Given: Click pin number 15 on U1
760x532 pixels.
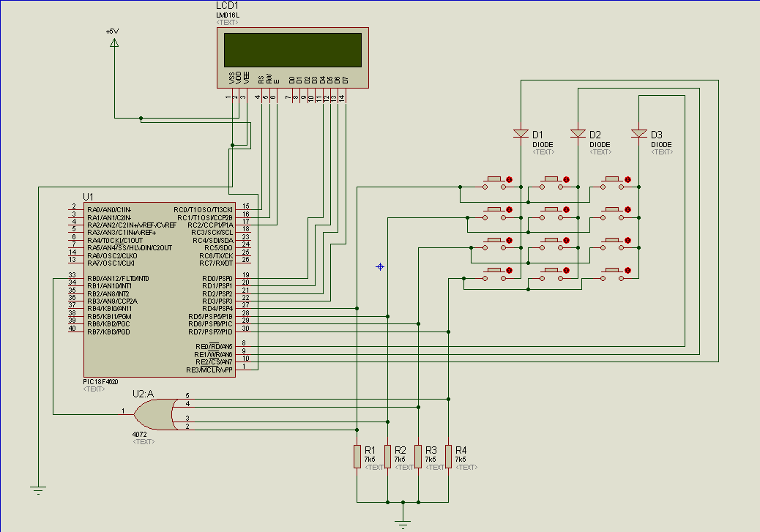Looking at the screenshot, I should pos(246,206).
